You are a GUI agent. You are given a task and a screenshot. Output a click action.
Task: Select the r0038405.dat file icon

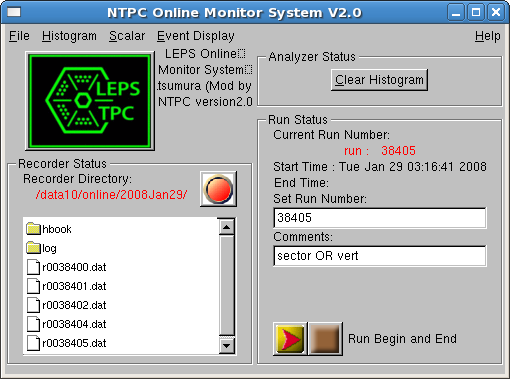(x=33, y=343)
